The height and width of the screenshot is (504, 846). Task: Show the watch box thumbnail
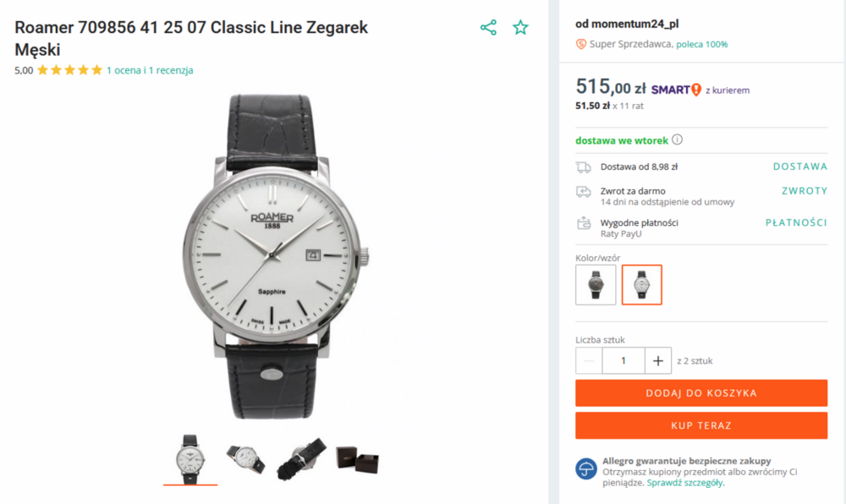coord(357,459)
